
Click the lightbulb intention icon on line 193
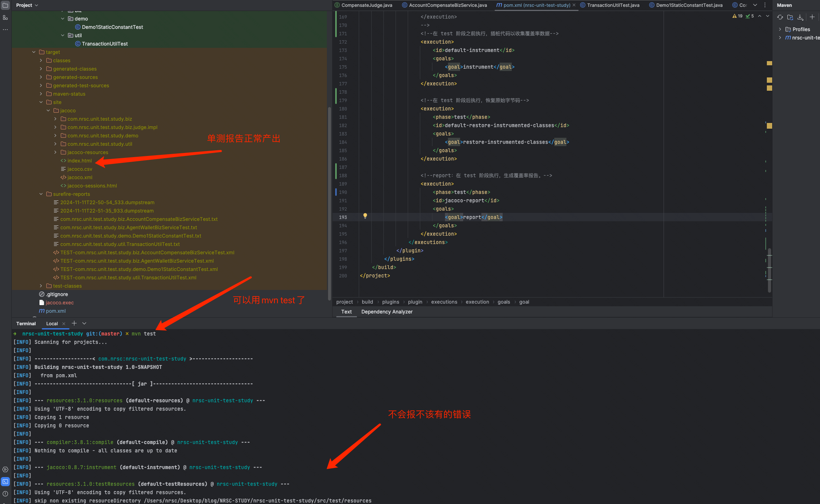pyautogui.click(x=365, y=216)
